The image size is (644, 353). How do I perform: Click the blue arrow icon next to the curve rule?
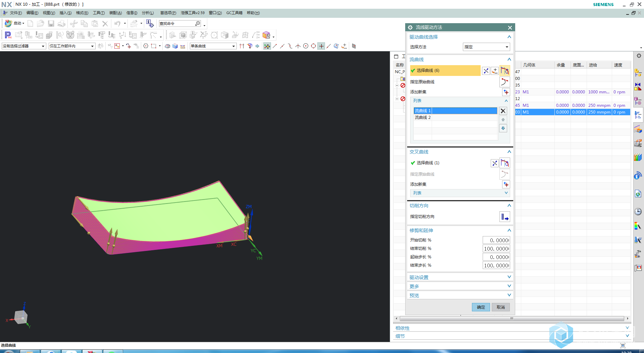[x=257, y=46]
